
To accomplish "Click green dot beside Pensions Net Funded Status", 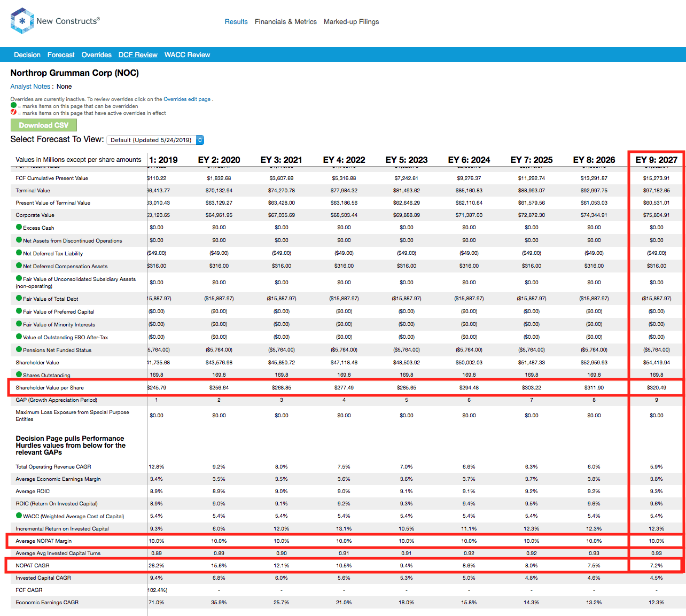I will click(19, 349).
